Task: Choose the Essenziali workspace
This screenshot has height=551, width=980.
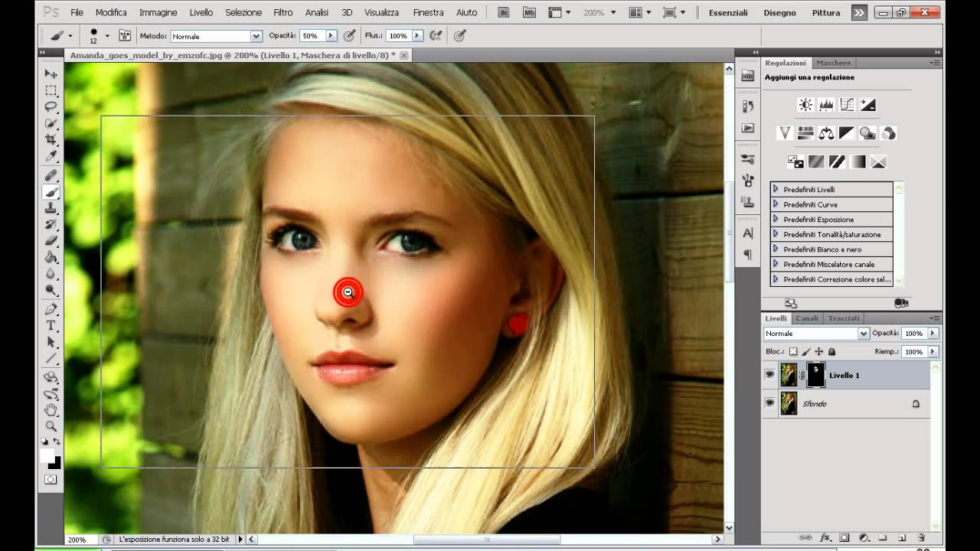Action: point(729,12)
